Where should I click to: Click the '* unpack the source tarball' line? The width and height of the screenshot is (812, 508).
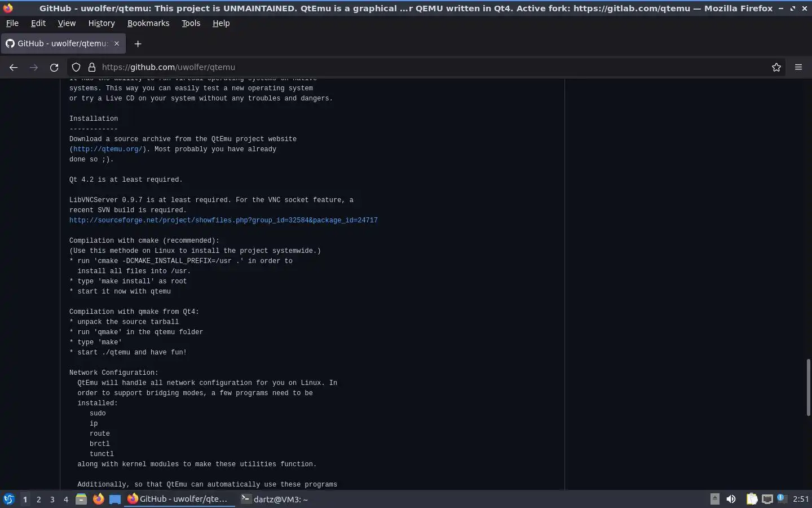tap(124, 322)
